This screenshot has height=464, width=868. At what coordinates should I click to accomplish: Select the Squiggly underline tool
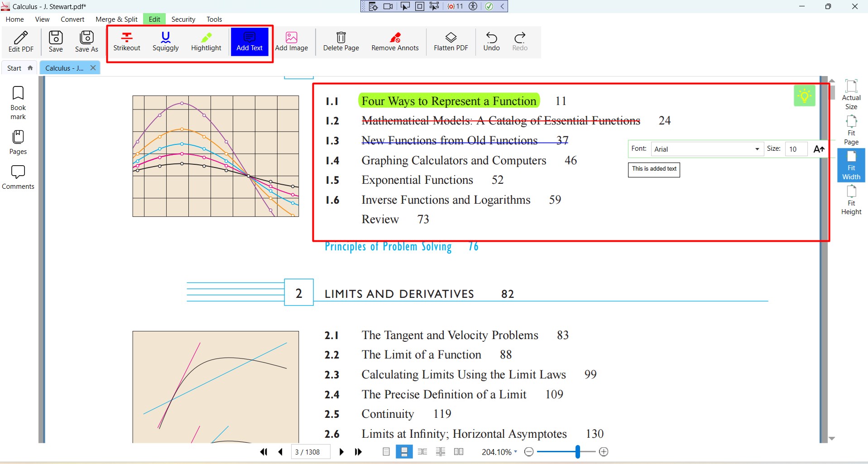tap(165, 42)
